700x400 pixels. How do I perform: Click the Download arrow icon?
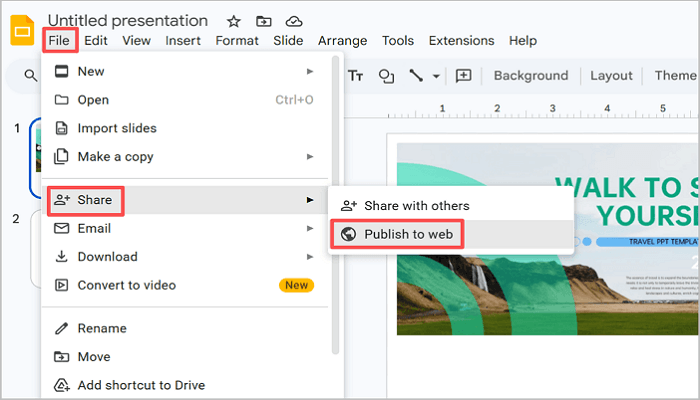(62, 257)
